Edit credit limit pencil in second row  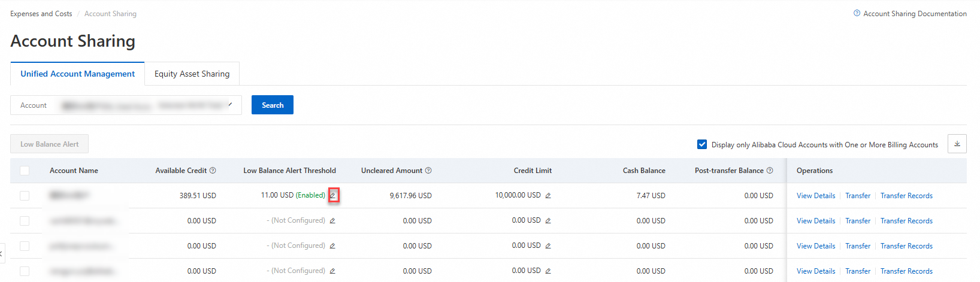point(548,220)
